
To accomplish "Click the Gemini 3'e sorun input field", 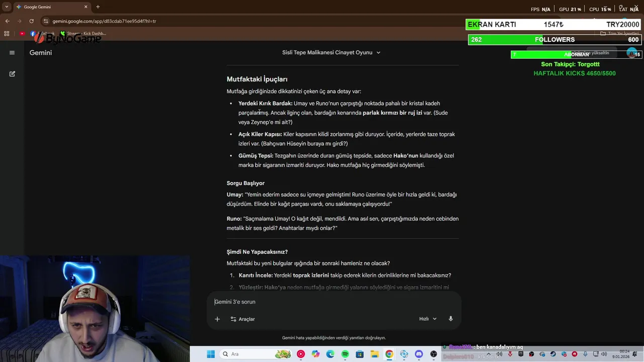I will pyautogui.click(x=334, y=302).
